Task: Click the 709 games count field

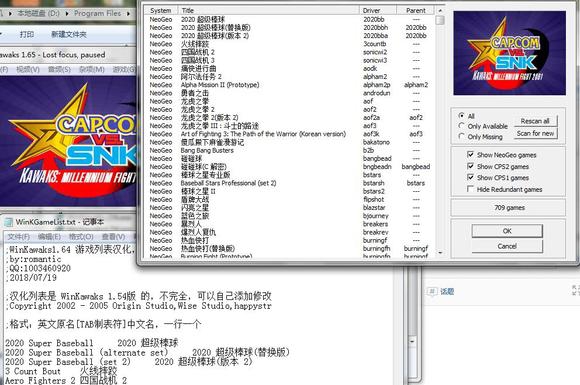Action: tap(508, 207)
